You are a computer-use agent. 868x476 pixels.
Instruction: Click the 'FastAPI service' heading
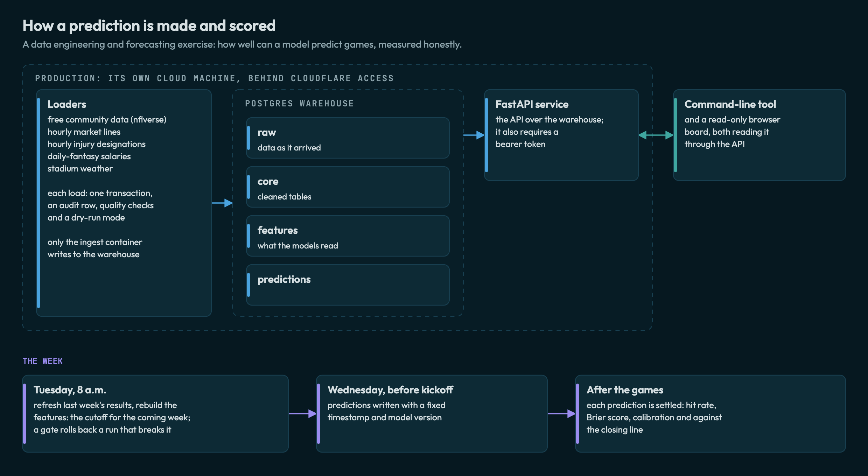click(532, 104)
